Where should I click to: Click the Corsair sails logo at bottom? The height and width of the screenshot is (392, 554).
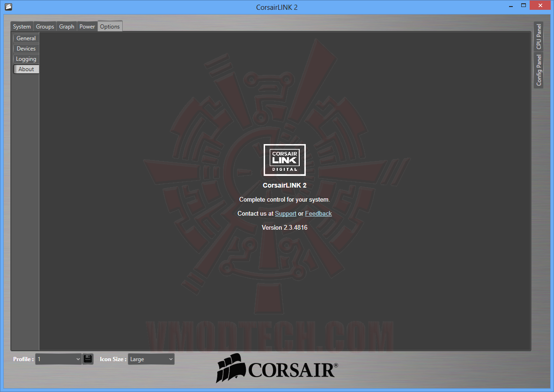pyautogui.click(x=277, y=369)
